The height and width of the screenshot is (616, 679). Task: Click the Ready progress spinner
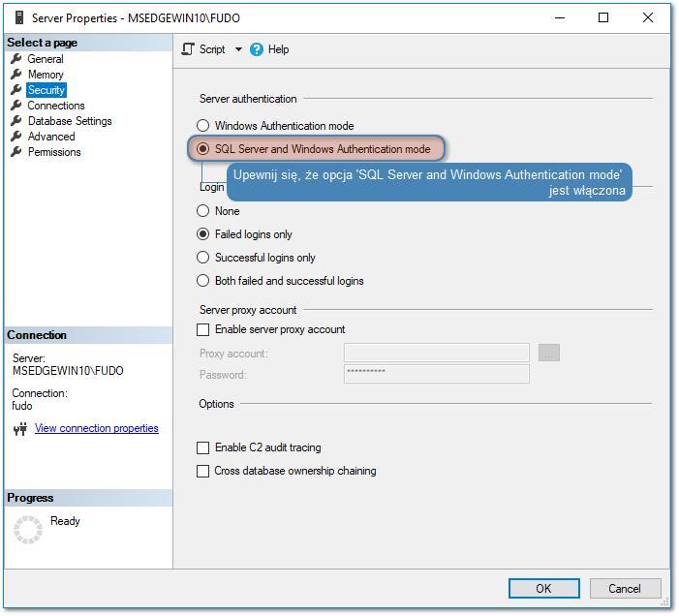[x=28, y=530]
